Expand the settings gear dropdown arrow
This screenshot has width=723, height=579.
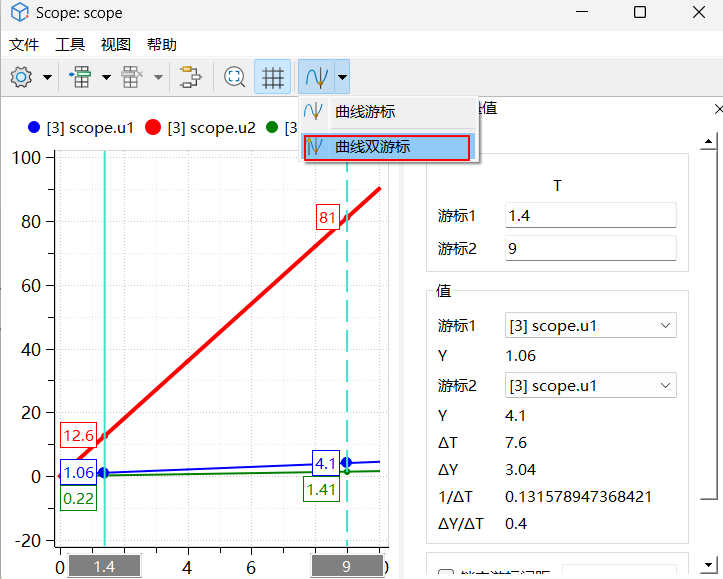(47, 77)
